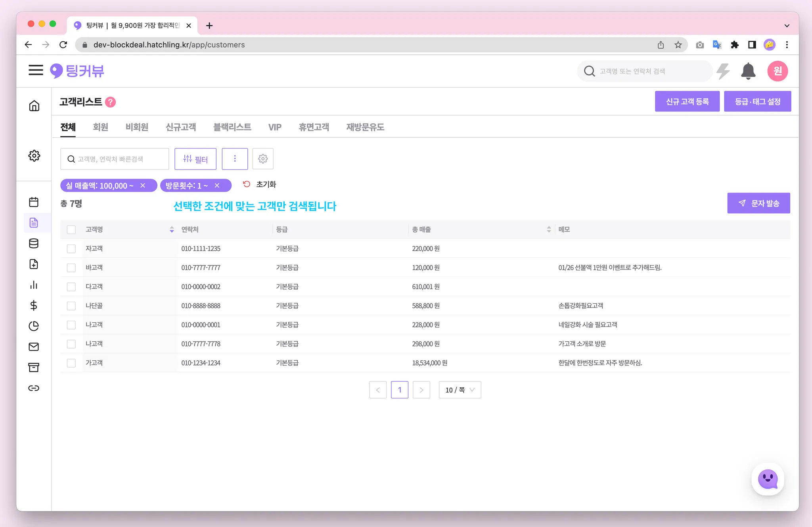Screen dimensions: 812x527
Task: Sort by 총 매출 column arrows
Action: (549, 229)
